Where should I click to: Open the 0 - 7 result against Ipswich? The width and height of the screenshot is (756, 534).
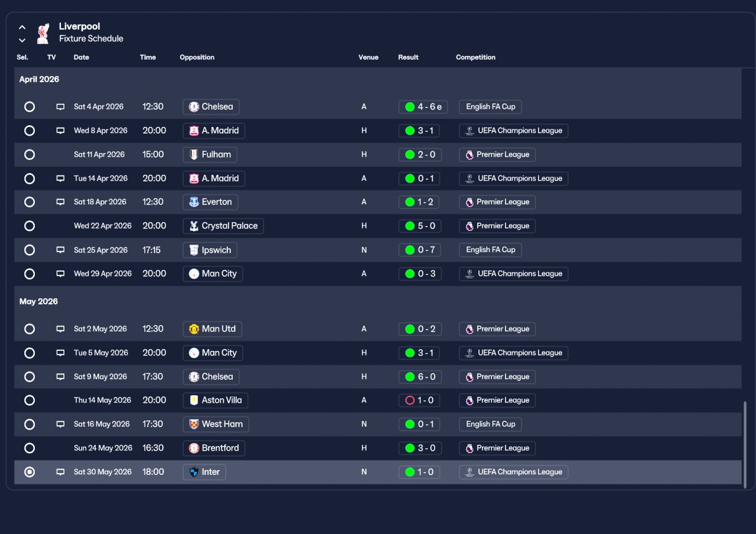pyautogui.click(x=420, y=250)
